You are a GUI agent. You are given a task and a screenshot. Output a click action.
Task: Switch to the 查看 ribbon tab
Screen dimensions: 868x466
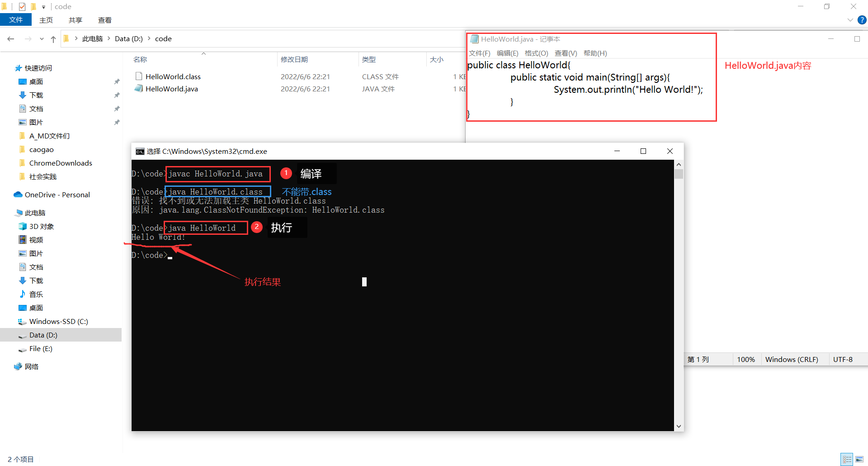pyautogui.click(x=105, y=20)
